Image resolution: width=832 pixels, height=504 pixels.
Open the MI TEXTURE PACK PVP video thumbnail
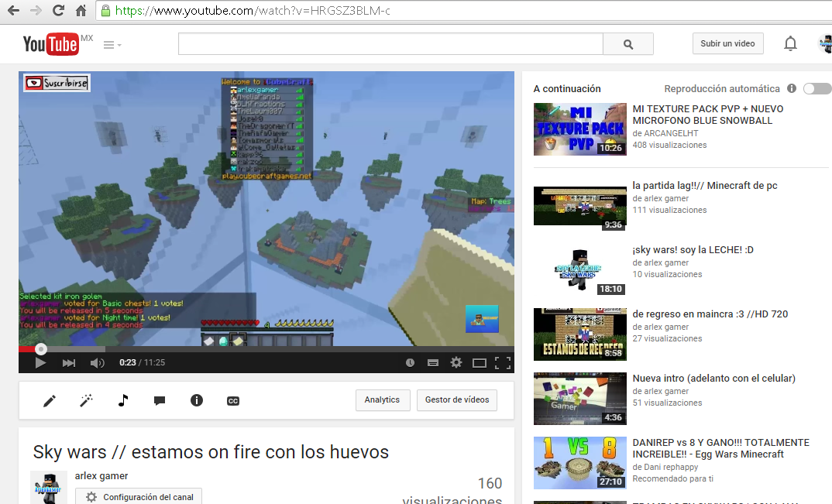point(580,129)
